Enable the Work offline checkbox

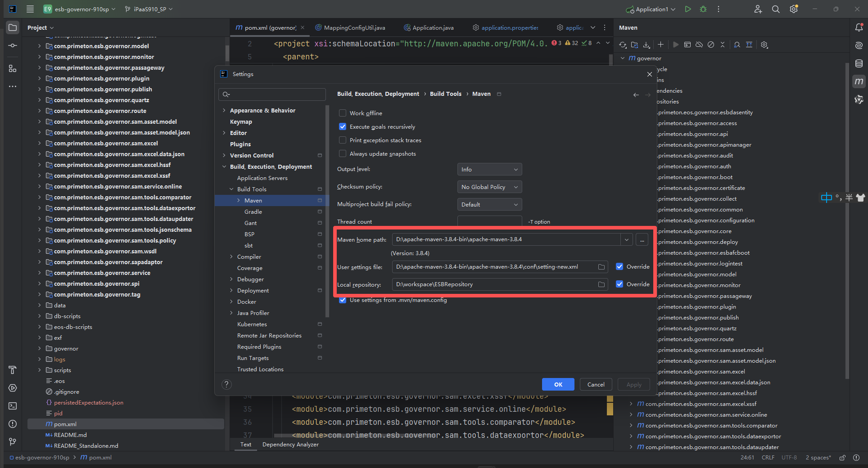tap(343, 113)
